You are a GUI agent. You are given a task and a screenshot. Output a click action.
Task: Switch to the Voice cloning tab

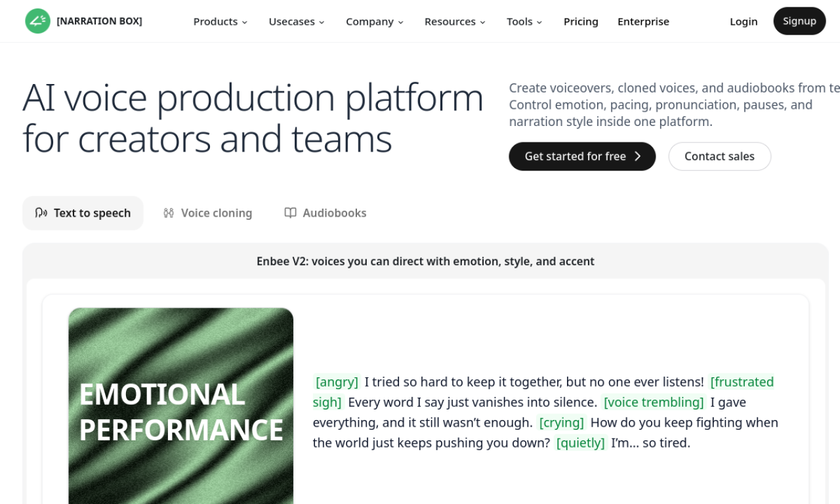coord(207,213)
